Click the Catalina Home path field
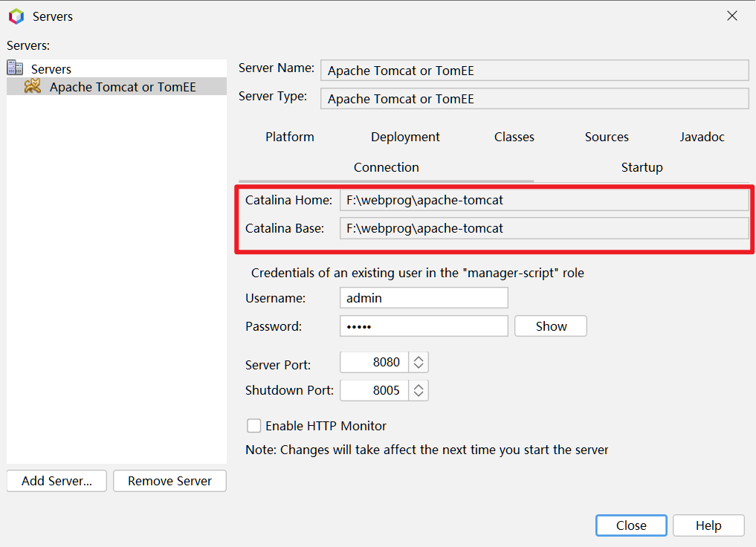 [x=544, y=200]
